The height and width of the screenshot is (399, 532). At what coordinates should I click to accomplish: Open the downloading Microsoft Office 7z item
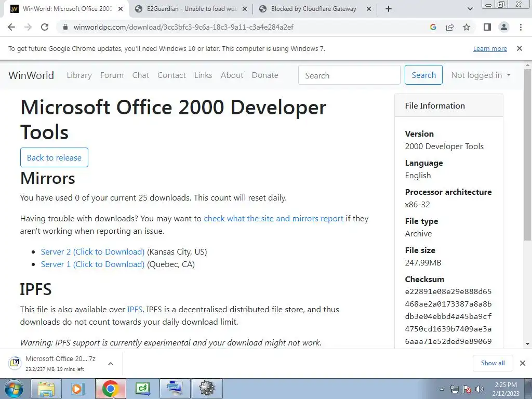click(x=60, y=363)
